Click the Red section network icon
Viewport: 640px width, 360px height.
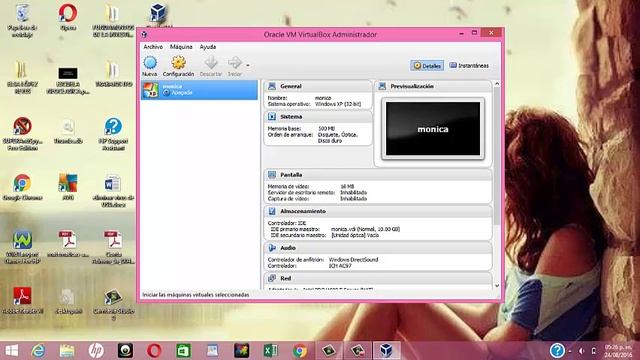click(272, 278)
